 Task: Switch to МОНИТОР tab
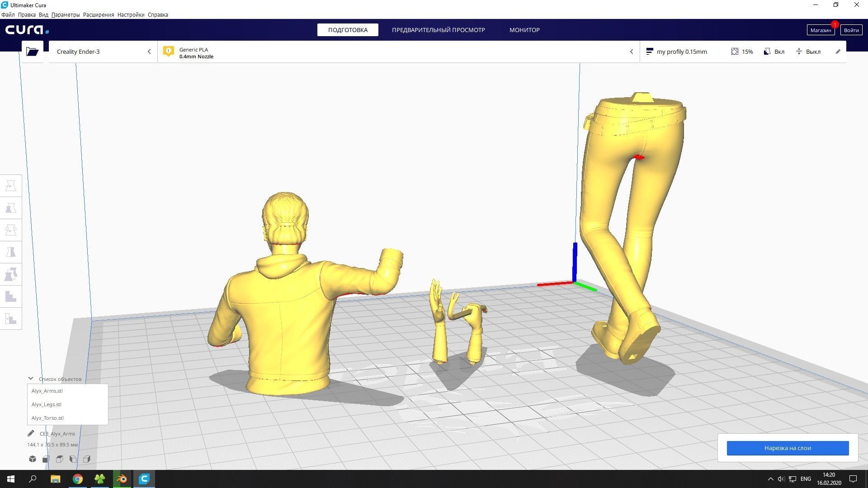click(524, 30)
